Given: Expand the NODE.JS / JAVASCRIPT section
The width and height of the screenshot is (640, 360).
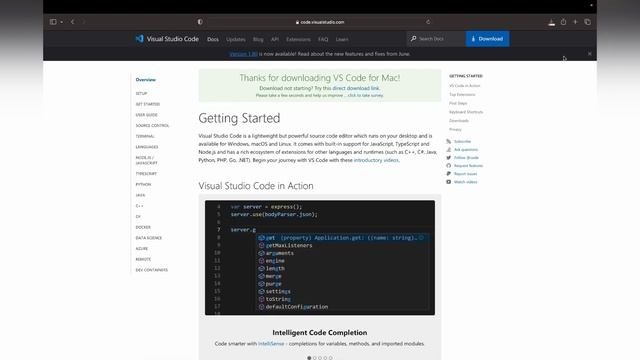Looking at the screenshot, I should pos(147,160).
